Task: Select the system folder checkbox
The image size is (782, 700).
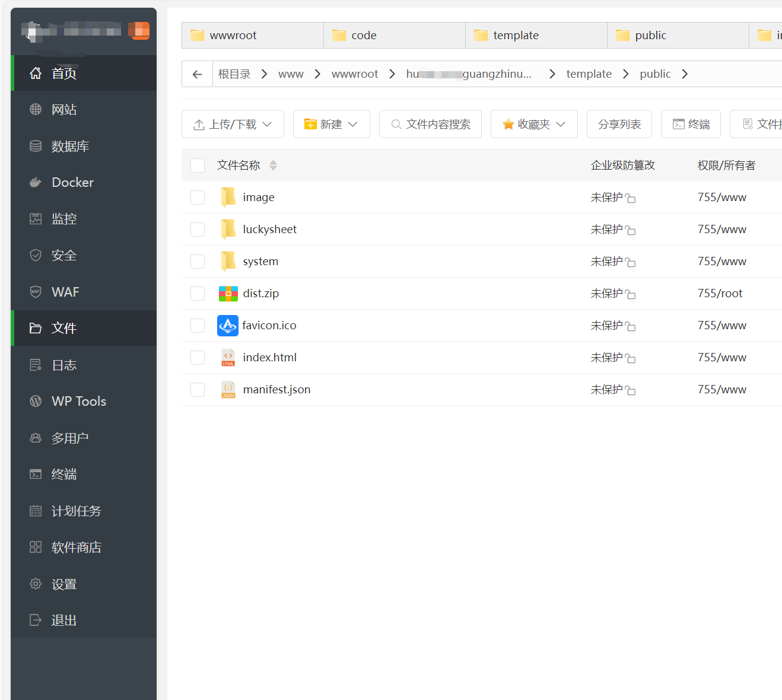Action: (x=198, y=262)
